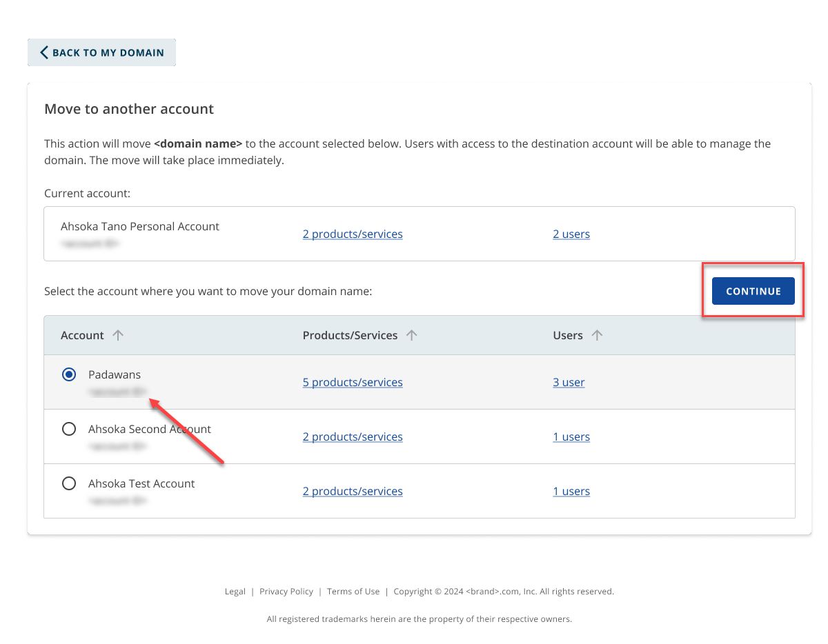Click the left chevron icon on Back button

click(43, 52)
